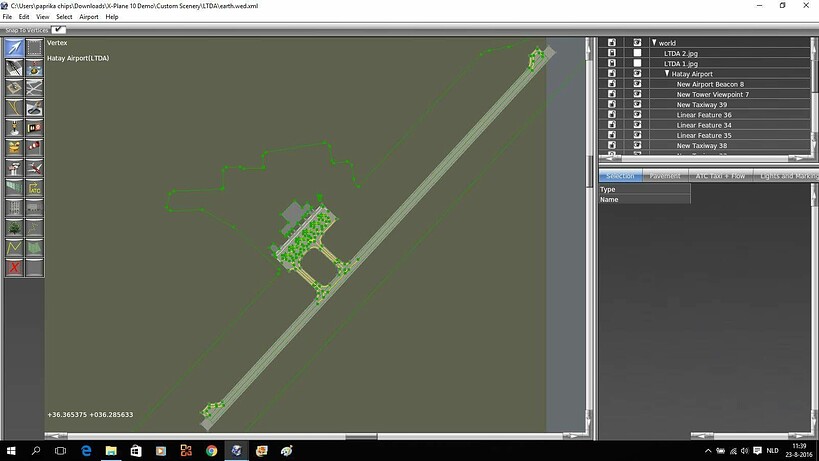
Task: Choose the airplane ramp start tool
Action: [x=34, y=168]
